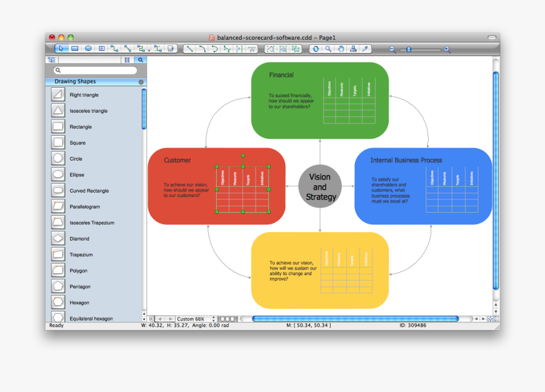
Task: Click the magnifier zoom tool
Action: pos(328,49)
